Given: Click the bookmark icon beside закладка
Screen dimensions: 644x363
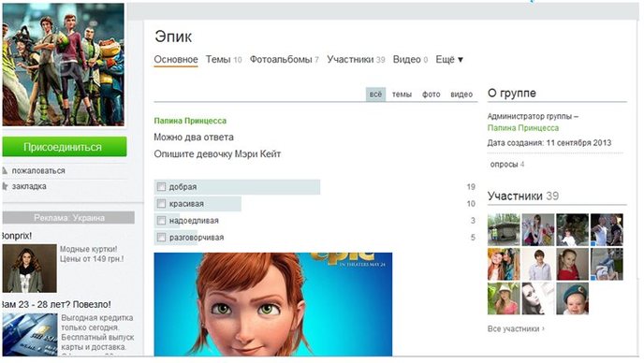Looking at the screenshot, I should click(x=5, y=186).
